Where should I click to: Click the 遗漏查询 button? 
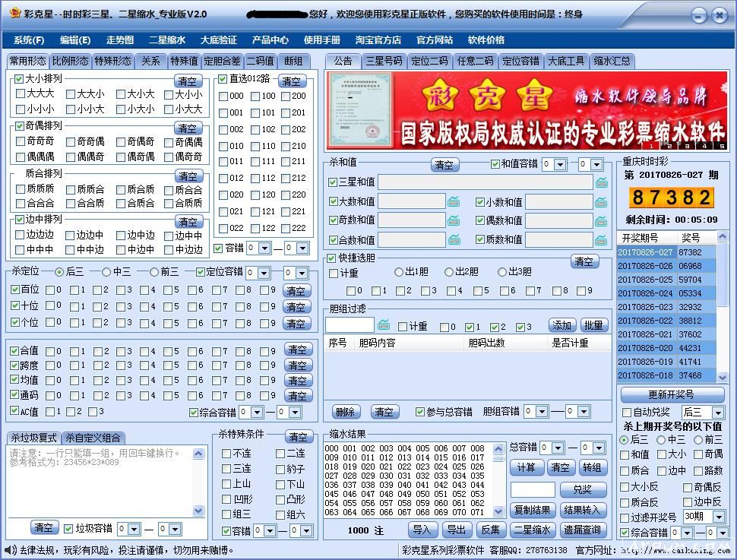point(582,530)
